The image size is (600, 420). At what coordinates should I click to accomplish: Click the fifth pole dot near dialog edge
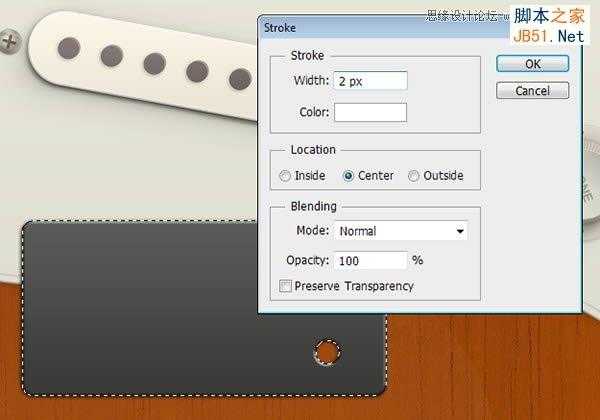[240, 79]
